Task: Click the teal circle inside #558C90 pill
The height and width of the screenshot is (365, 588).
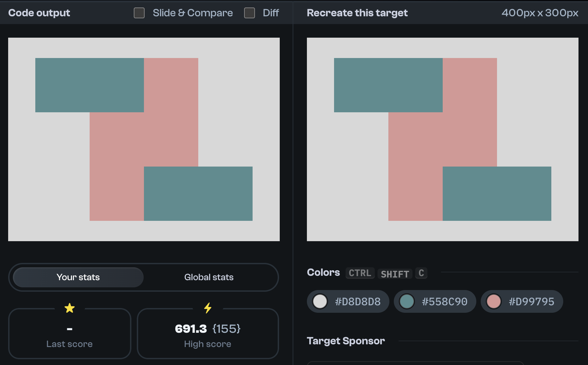Action: [407, 301]
